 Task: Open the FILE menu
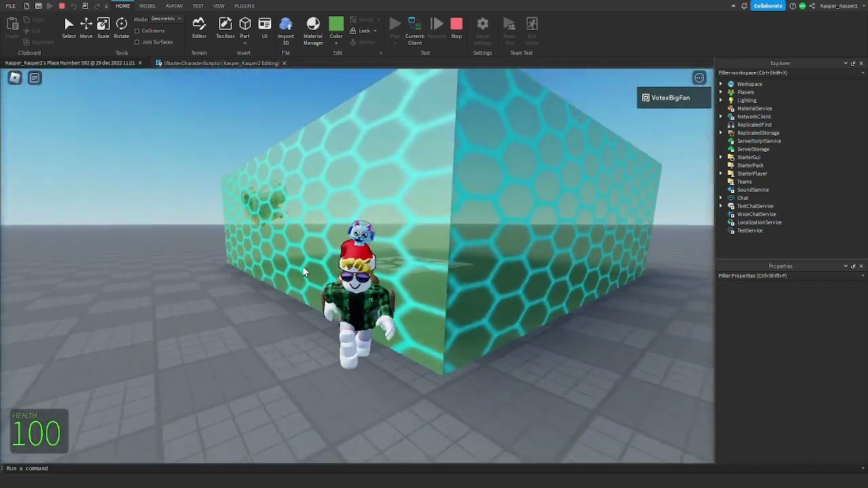11,6
